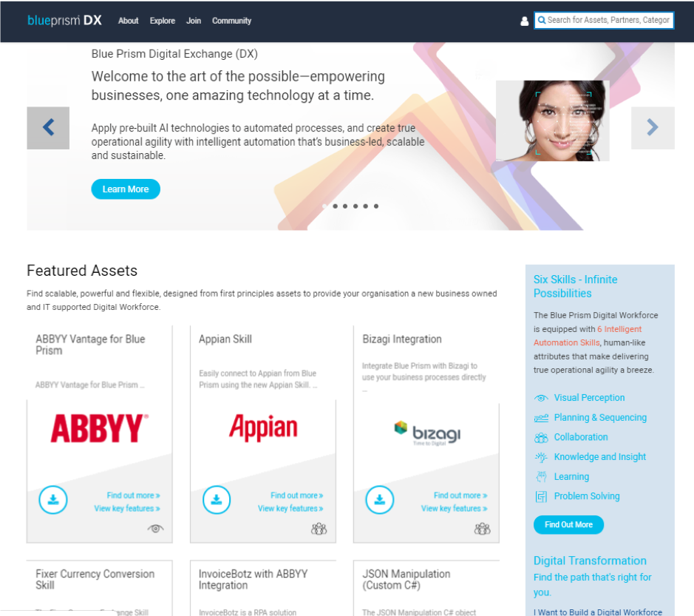Click the Appian logo image
Image resolution: width=694 pixels, height=616 pixels.
tap(263, 427)
